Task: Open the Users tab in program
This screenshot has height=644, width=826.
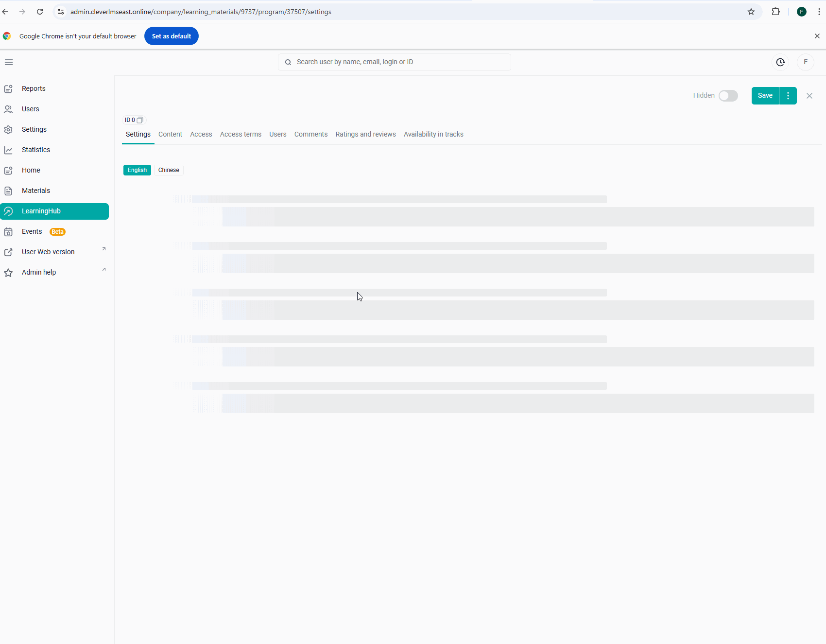Action: (x=278, y=134)
